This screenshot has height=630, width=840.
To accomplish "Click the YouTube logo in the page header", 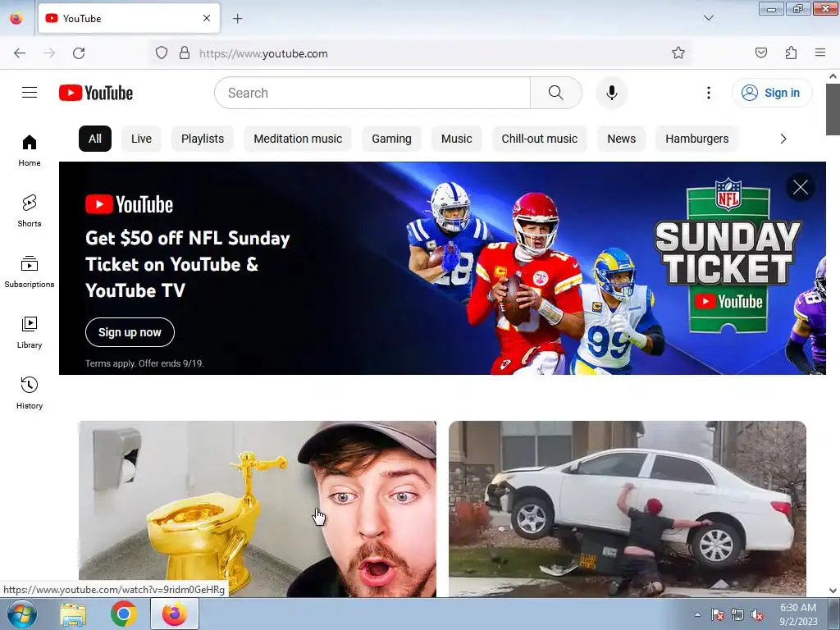I will click(x=96, y=93).
